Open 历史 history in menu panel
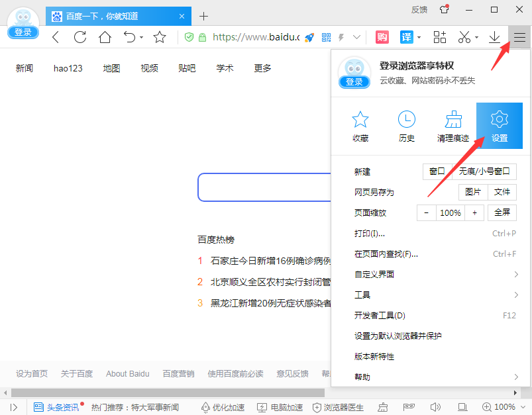The width and height of the screenshot is (532, 415). [x=407, y=126]
